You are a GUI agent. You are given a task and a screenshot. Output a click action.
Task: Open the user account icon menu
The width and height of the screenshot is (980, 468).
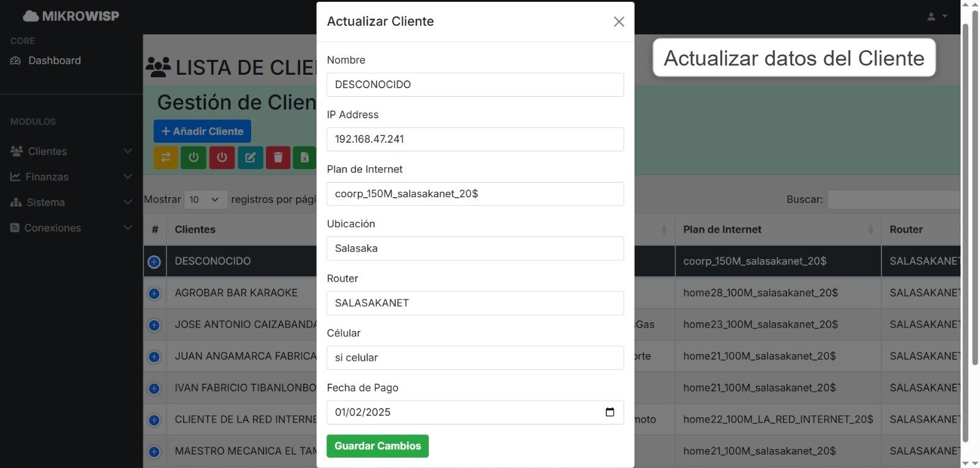coord(937,17)
